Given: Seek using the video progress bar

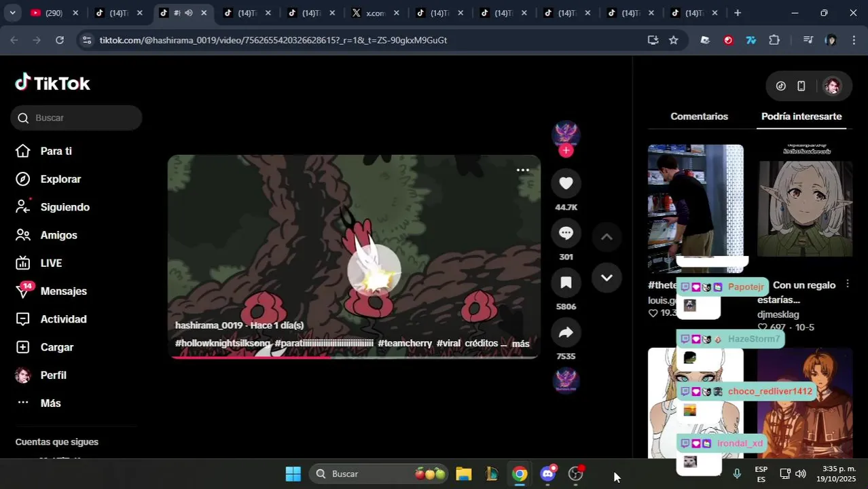Looking at the screenshot, I should click(x=354, y=357).
